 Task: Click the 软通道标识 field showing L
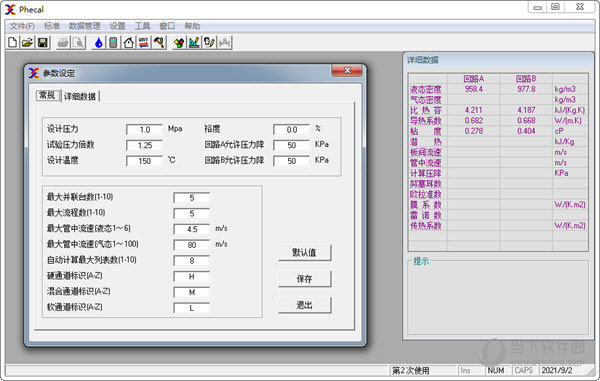click(191, 308)
